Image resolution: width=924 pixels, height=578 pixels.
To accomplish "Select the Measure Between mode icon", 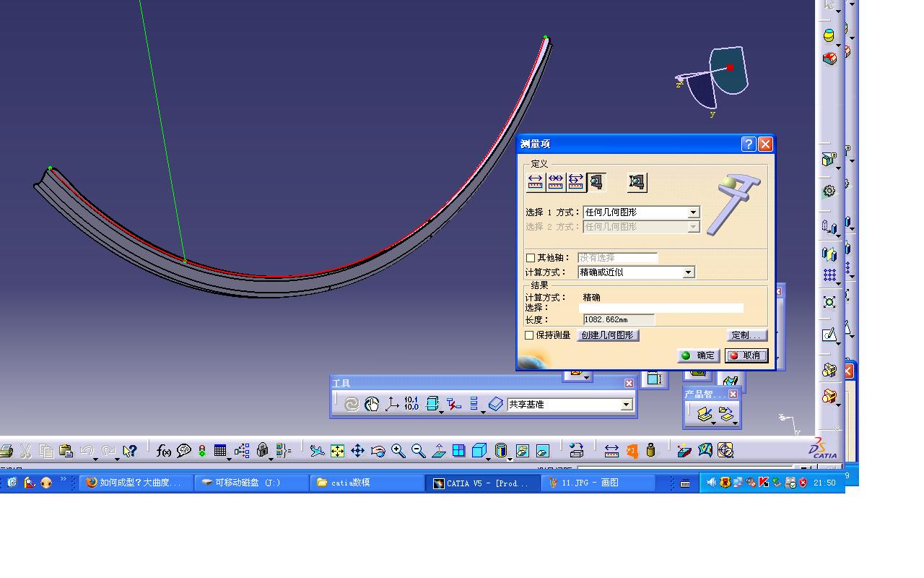I will point(535,182).
